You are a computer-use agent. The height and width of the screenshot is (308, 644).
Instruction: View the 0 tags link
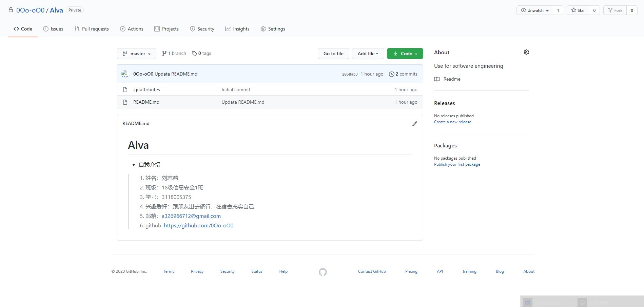[x=201, y=53]
